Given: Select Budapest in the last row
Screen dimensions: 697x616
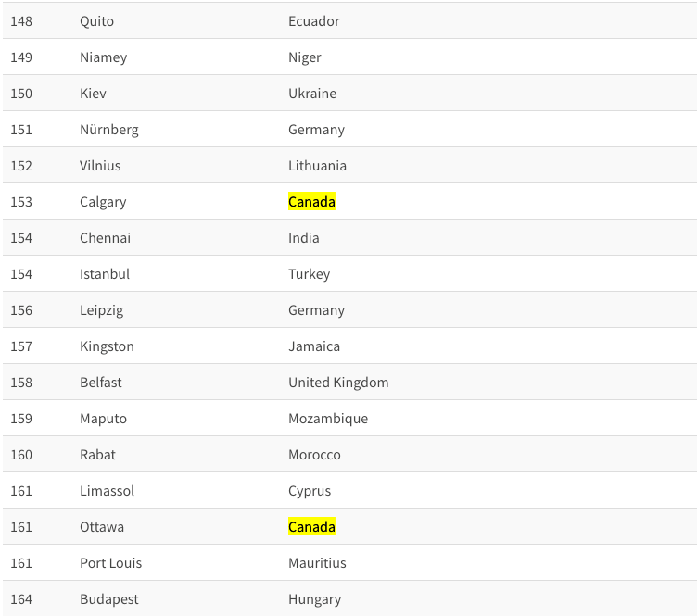Looking at the screenshot, I should [x=109, y=599].
